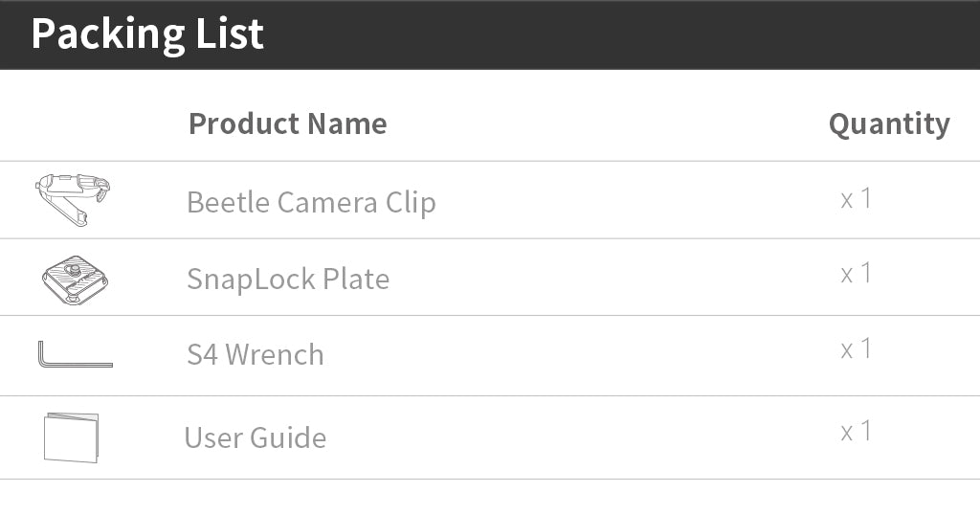Click the x 1 quantity for S4 Wrench

(857, 349)
